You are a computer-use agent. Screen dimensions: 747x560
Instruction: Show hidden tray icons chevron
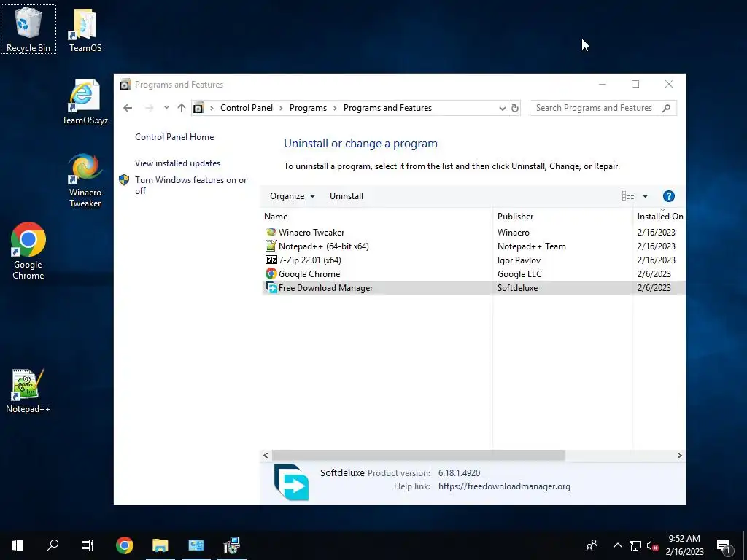(x=617, y=545)
